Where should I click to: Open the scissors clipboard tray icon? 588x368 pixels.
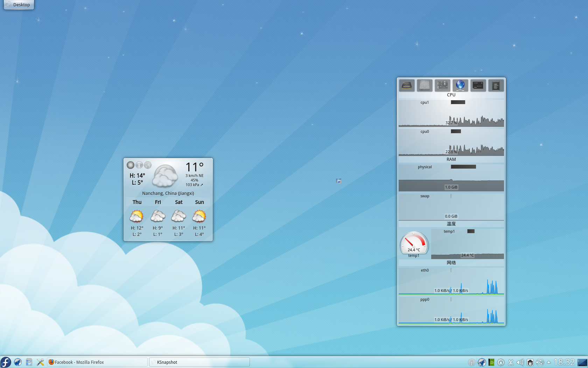(511, 362)
